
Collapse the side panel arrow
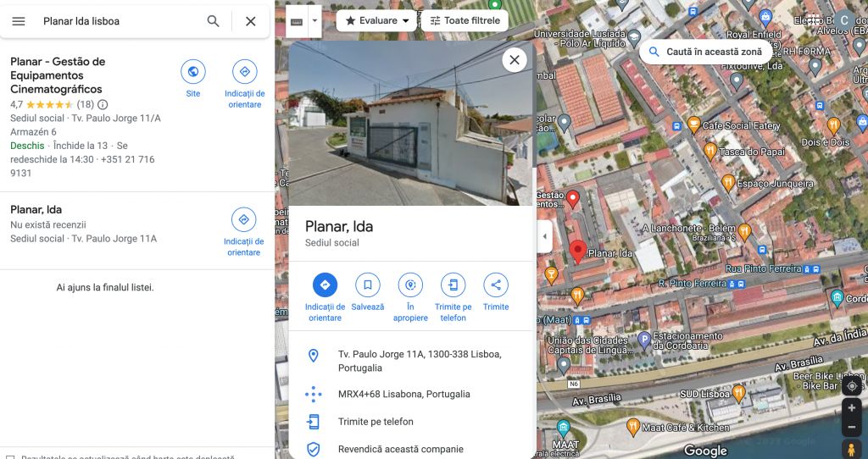coord(544,236)
